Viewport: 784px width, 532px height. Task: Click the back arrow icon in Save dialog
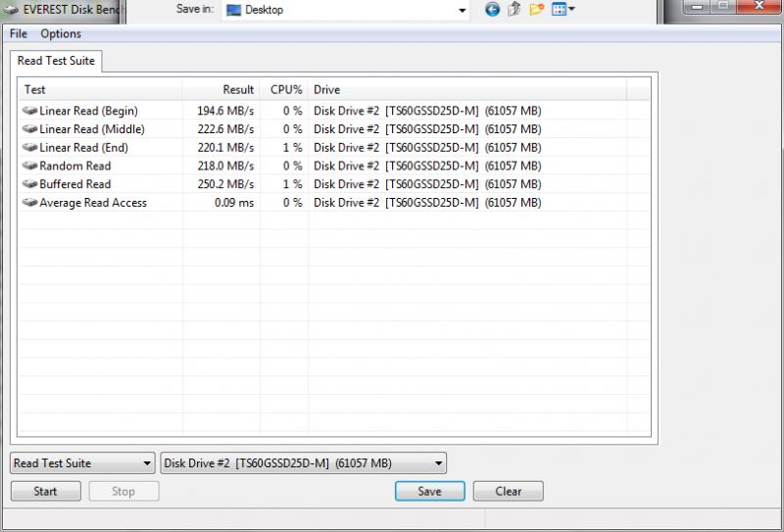493,9
